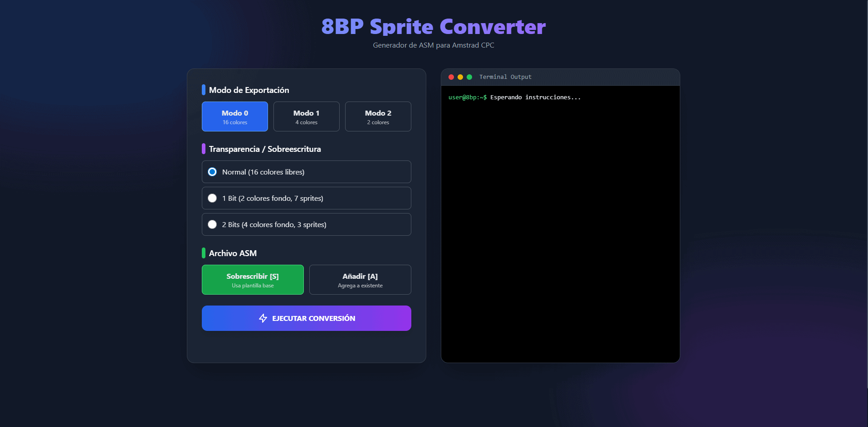
Task: Click the 'Transparencia / Sobreescritura' section heading
Action: pyautogui.click(x=265, y=149)
